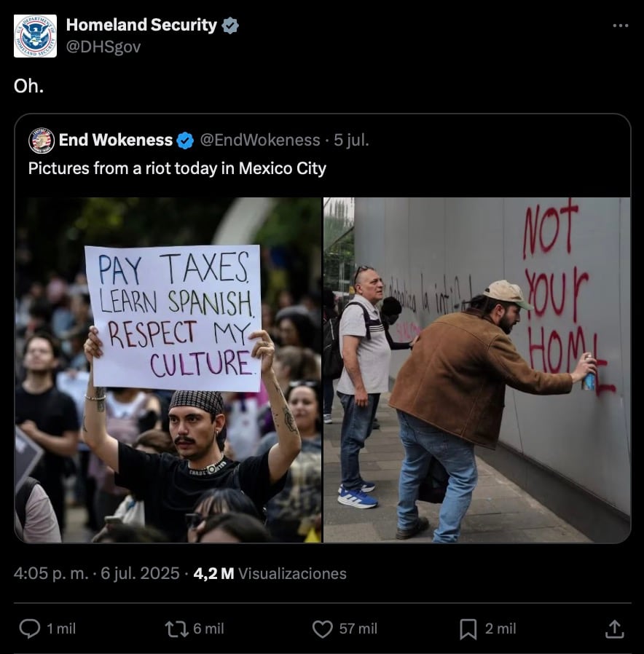644x654 pixels.
Task: Open the 5 jul. quoted post date
Action: click(x=352, y=140)
